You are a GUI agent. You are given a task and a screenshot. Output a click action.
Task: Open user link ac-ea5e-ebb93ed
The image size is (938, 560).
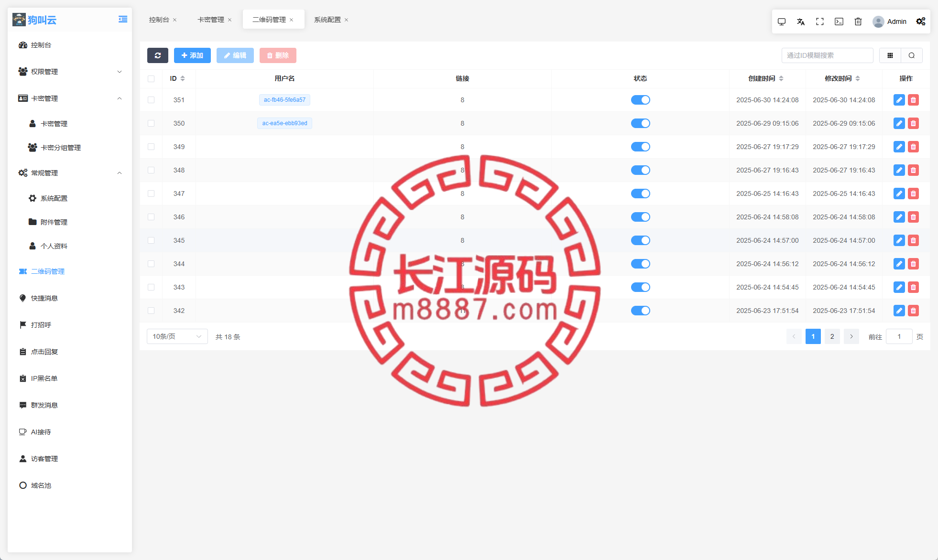click(x=285, y=123)
